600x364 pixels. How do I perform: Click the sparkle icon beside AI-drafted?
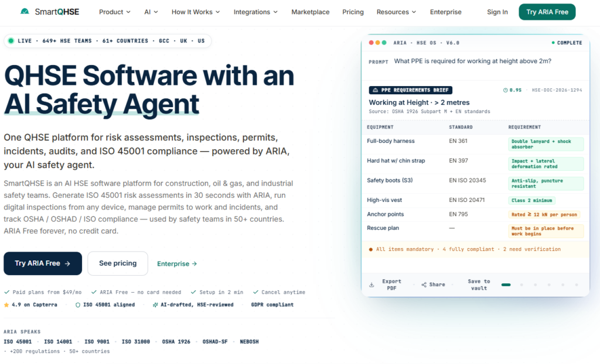coord(155,305)
